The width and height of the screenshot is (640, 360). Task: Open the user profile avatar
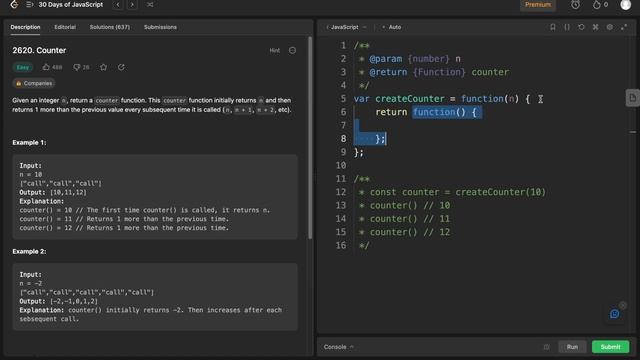(625, 4)
